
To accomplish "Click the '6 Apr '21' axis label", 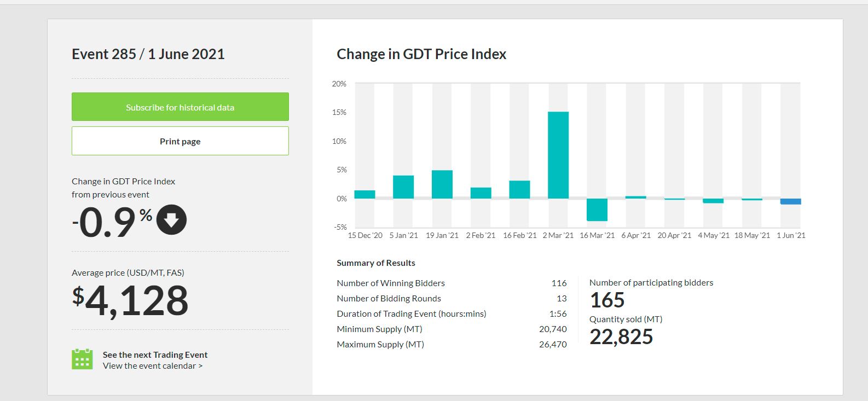I will pyautogui.click(x=636, y=235).
